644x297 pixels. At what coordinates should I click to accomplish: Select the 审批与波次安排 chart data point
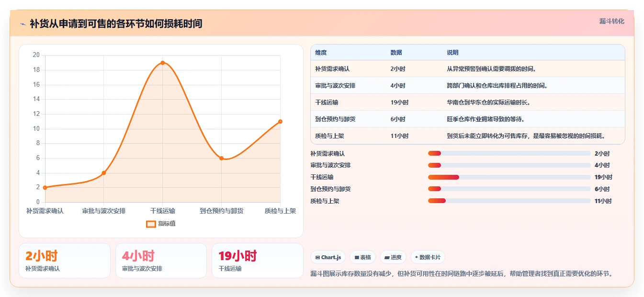click(104, 173)
